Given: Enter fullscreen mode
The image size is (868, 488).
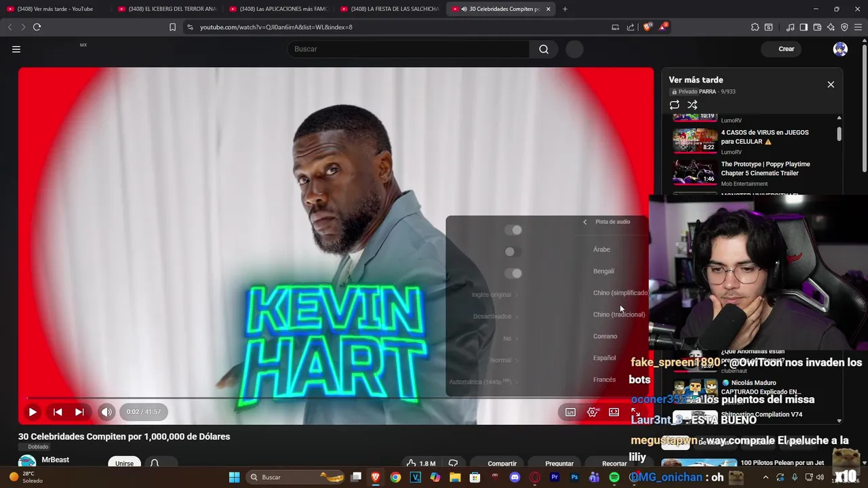Looking at the screenshot, I should tap(635, 412).
